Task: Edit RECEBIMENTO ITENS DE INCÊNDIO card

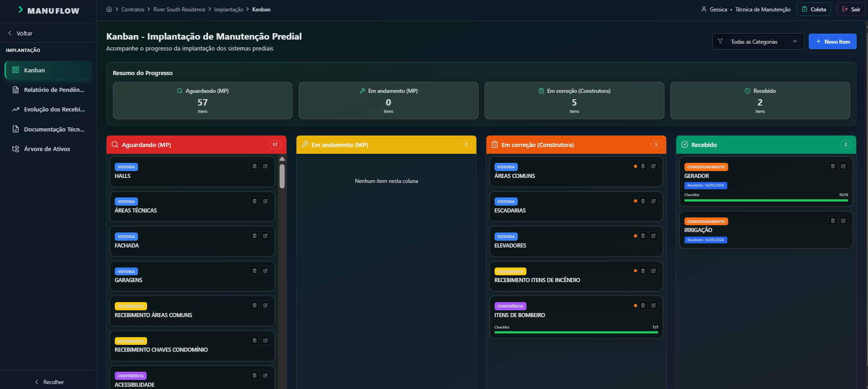Action: coord(654,271)
